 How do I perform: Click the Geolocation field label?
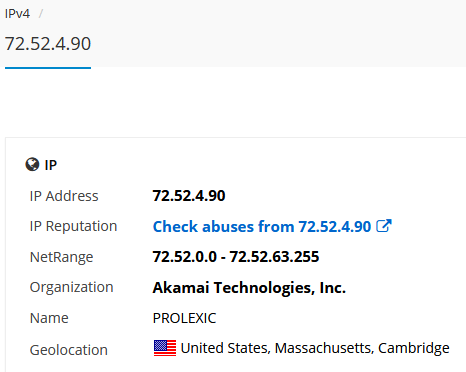(x=69, y=350)
